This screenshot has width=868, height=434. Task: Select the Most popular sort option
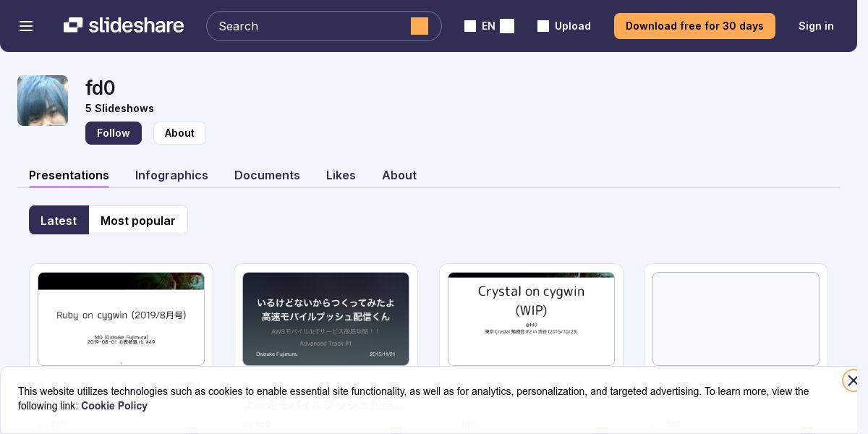pyautogui.click(x=138, y=220)
